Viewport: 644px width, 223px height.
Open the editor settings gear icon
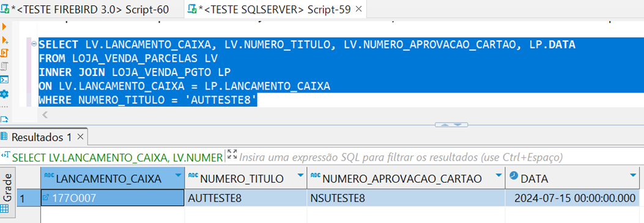[x=4, y=94]
